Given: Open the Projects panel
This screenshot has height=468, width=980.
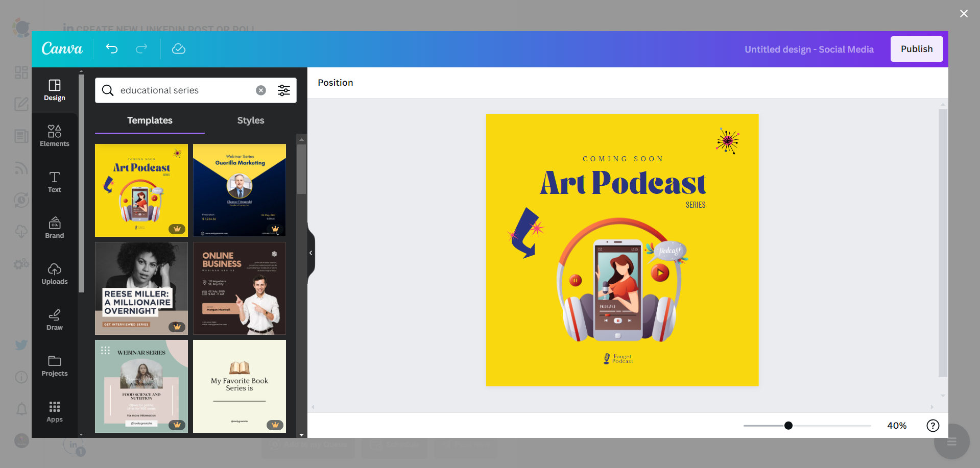Looking at the screenshot, I should pos(54,365).
